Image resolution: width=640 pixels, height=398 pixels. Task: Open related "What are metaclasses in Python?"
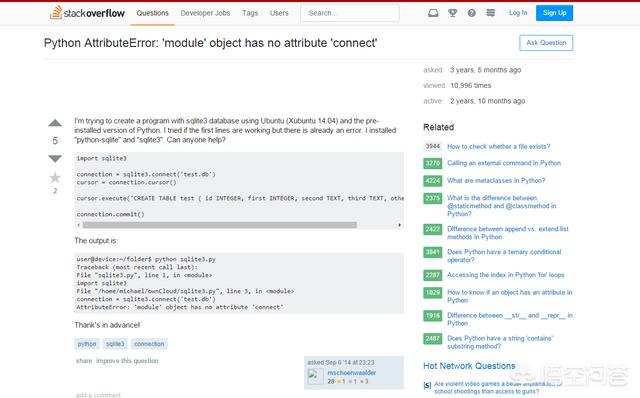click(496, 180)
